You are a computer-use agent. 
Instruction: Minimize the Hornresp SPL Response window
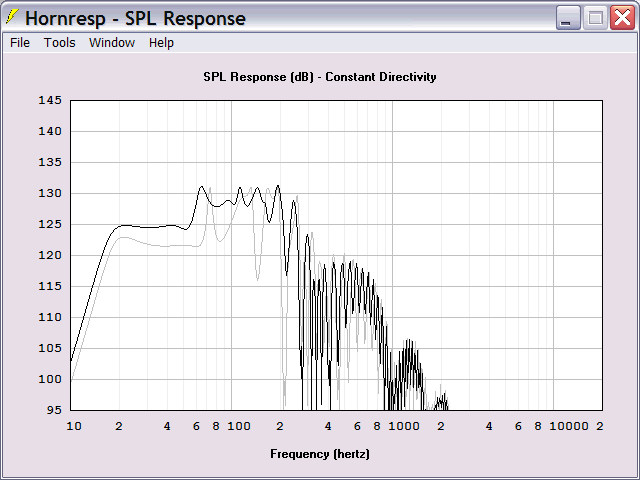point(568,18)
